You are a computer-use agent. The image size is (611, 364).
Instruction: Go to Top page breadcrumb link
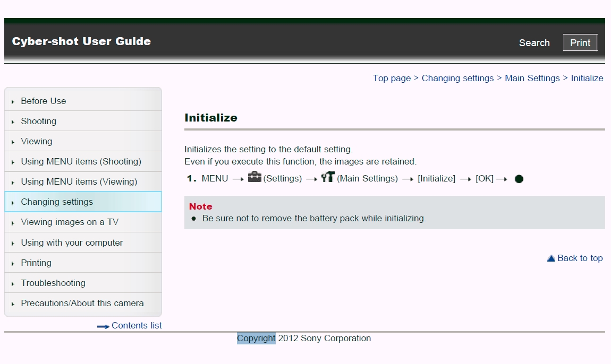tap(392, 78)
